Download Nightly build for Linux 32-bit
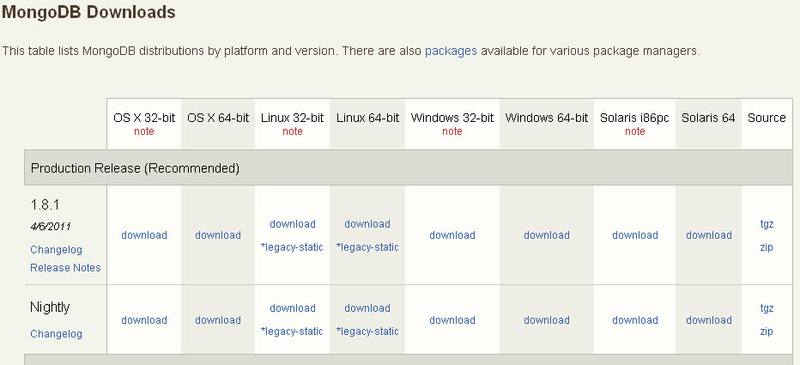800x365 pixels. click(x=292, y=308)
